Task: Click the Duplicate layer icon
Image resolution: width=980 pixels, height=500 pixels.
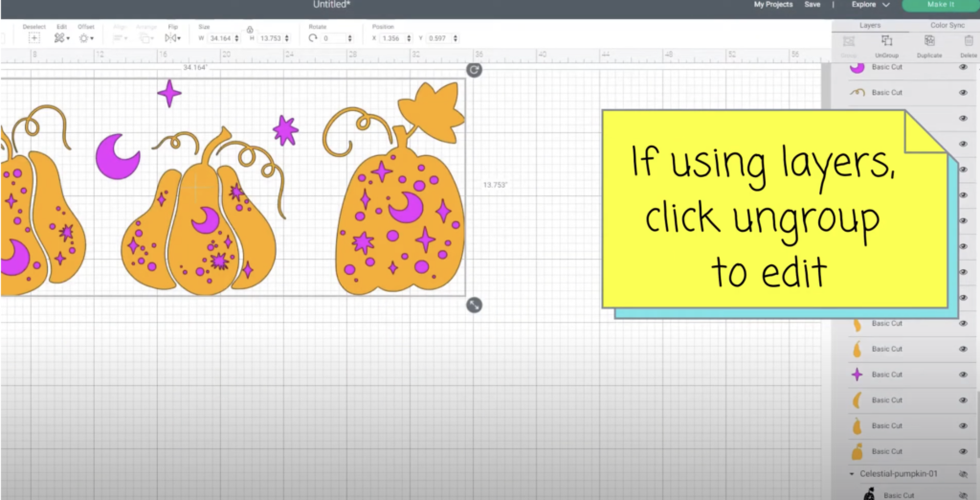Action: [928, 41]
